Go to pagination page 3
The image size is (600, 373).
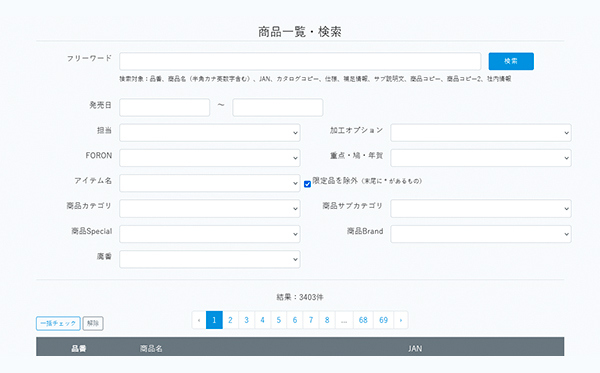(246, 320)
